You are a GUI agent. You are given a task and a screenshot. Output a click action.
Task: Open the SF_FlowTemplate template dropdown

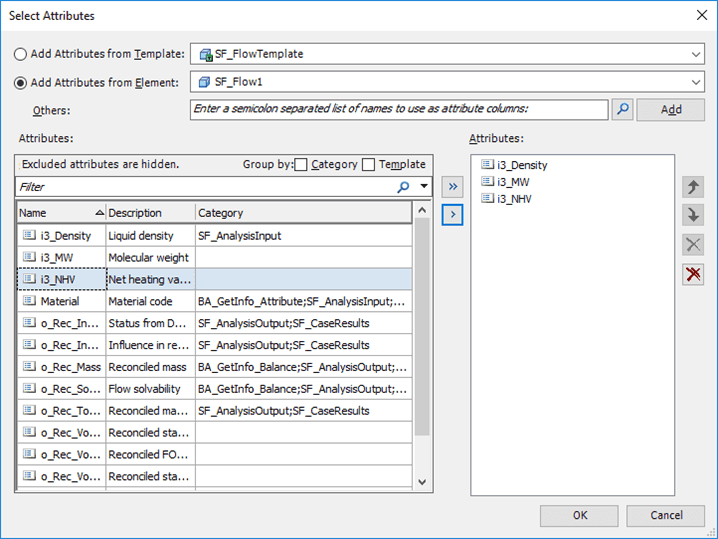[696, 54]
